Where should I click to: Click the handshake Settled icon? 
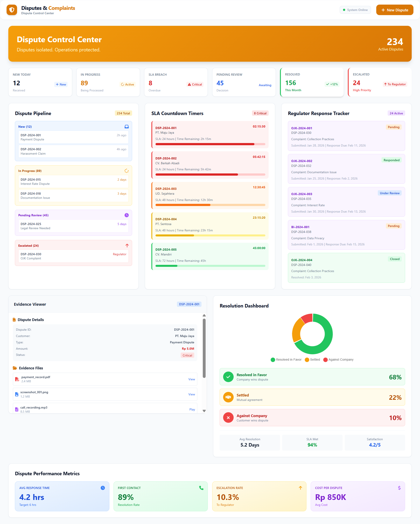228,397
